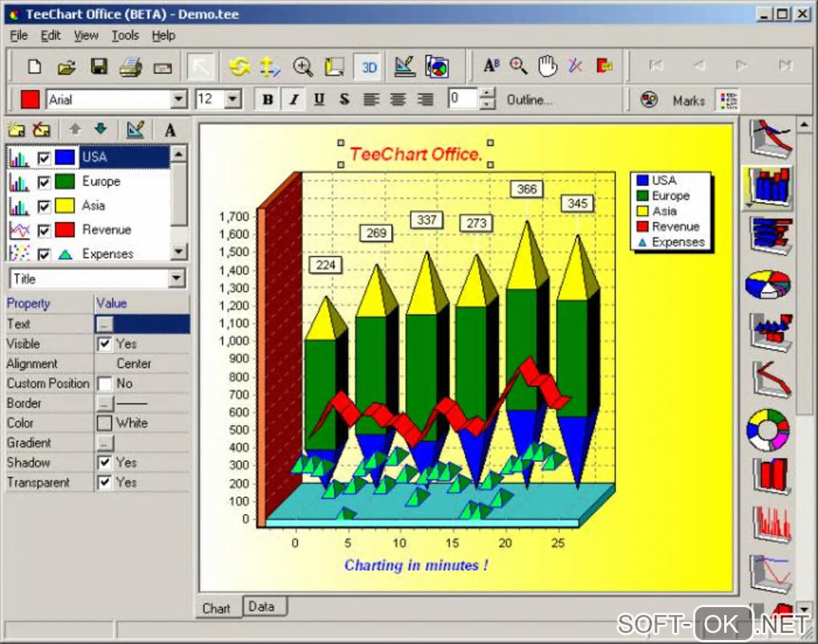Toggle the Asia series checkbox
The height and width of the screenshot is (644, 818).
44,206
